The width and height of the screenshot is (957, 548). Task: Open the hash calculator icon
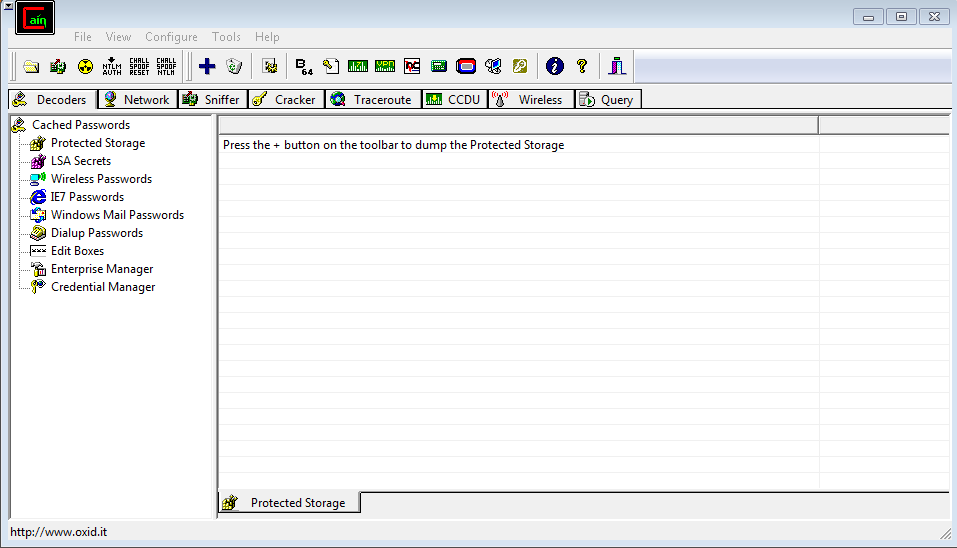coord(439,66)
